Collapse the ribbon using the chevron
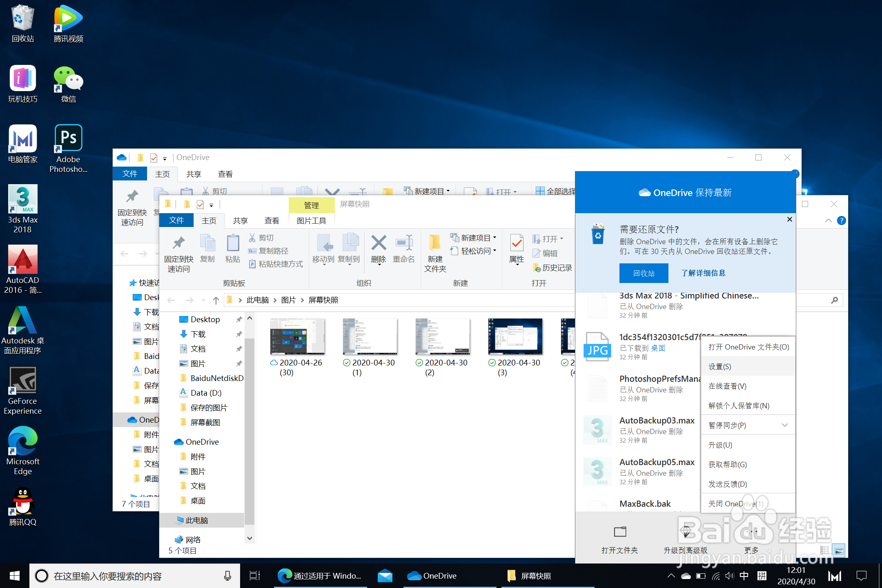The height and width of the screenshot is (588, 882). point(829,220)
